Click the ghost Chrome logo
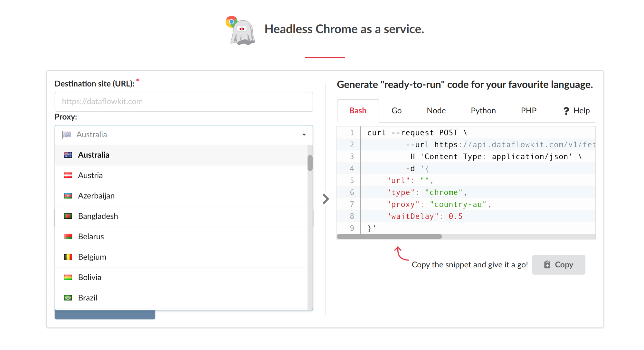Screen dimensions: 644x350 241,31
